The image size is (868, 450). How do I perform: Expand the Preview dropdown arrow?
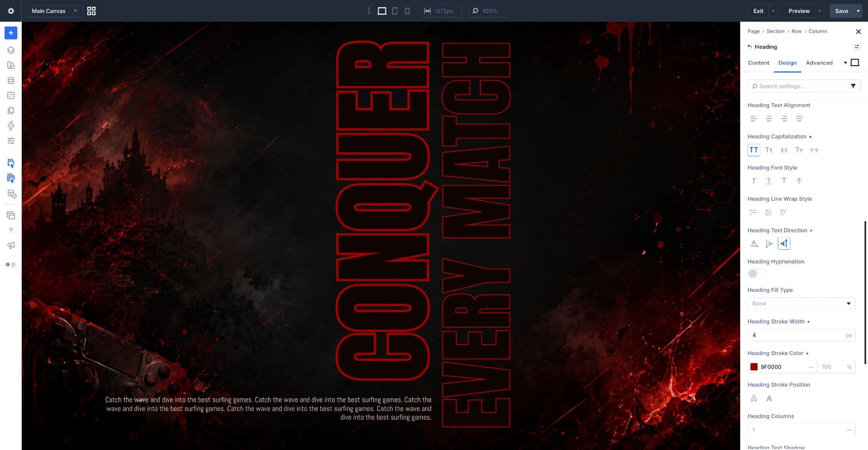pyautogui.click(x=820, y=11)
